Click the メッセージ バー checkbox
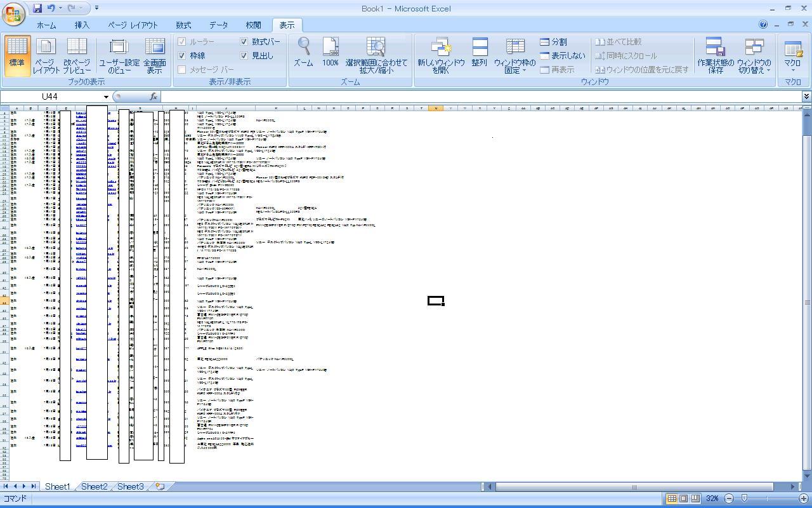812x508 pixels. coord(182,70)
